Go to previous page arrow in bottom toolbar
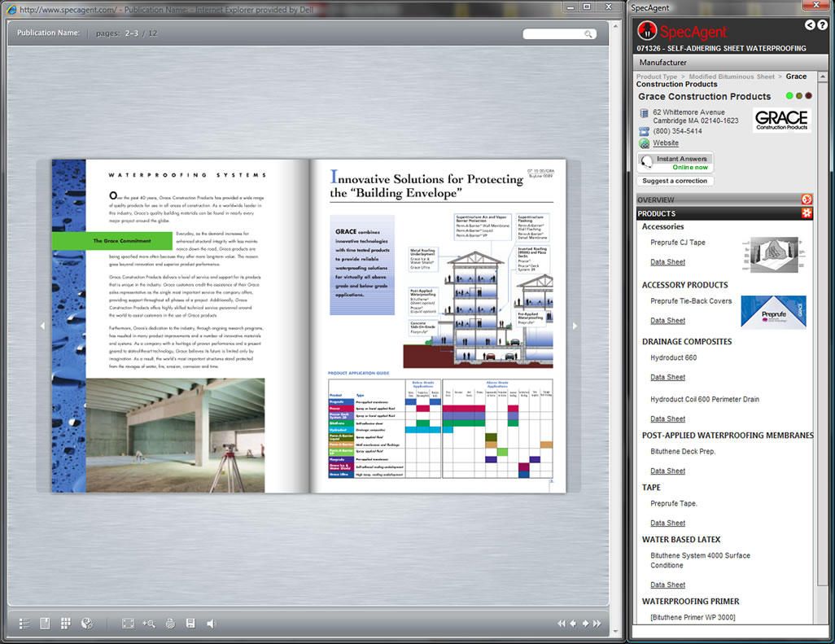The height and width of the screenshot is (644, 835). pyautogui.click(x=573, y=623)
